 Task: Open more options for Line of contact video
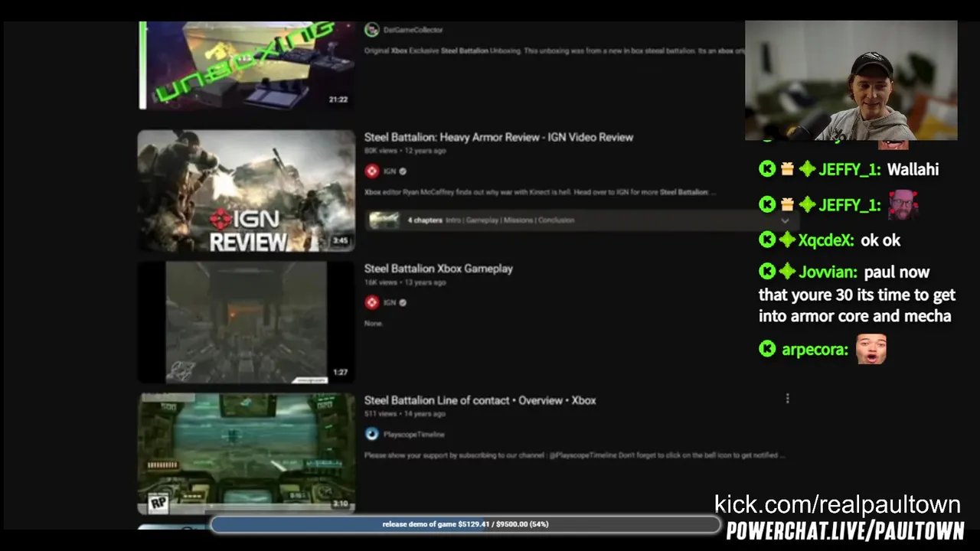tap(787, 398)
